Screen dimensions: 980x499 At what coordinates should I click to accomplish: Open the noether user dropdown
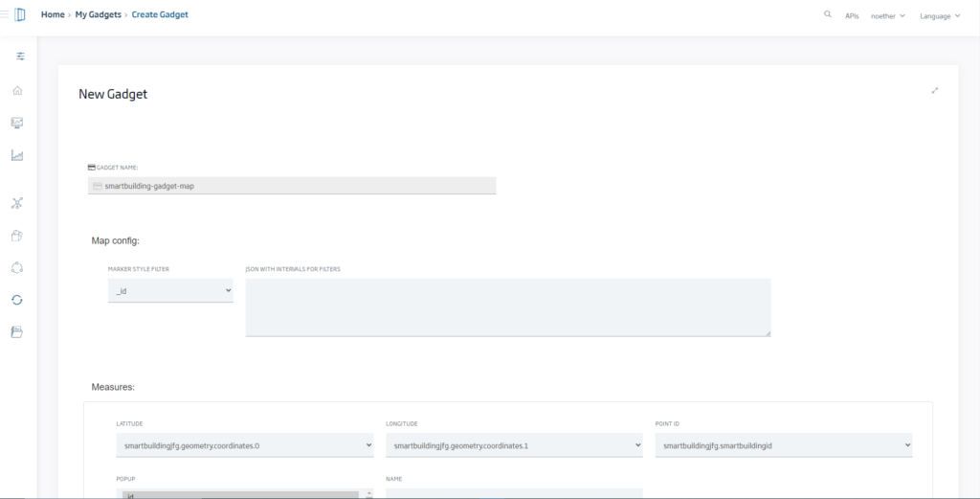[x=887, y=16]
